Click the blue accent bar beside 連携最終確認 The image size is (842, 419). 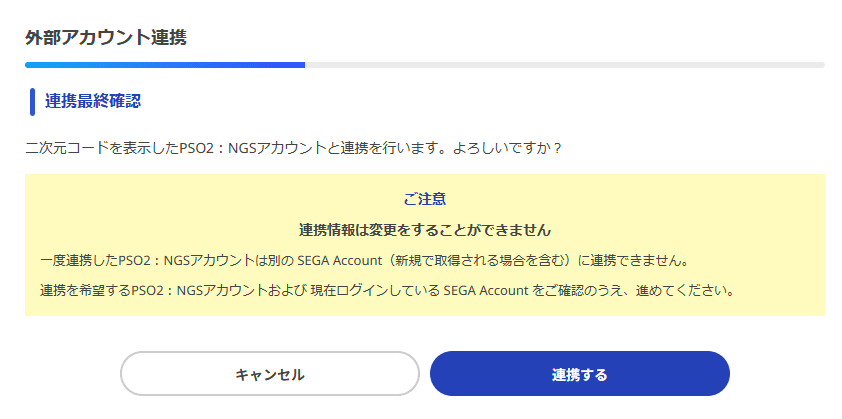pos(32,102)
